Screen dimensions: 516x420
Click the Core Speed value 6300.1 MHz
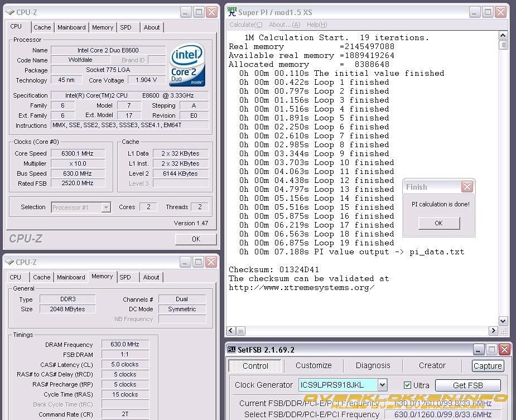point(78,153)
